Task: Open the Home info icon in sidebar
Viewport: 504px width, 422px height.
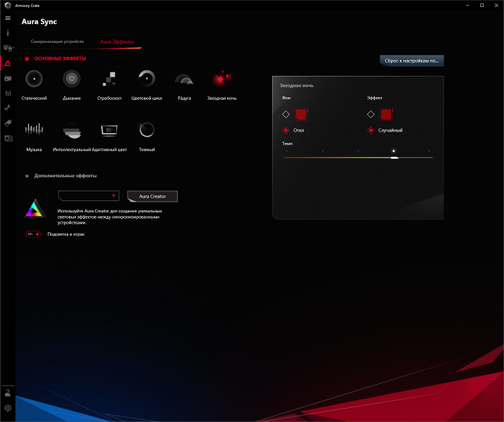Action: tap(8, 33)
